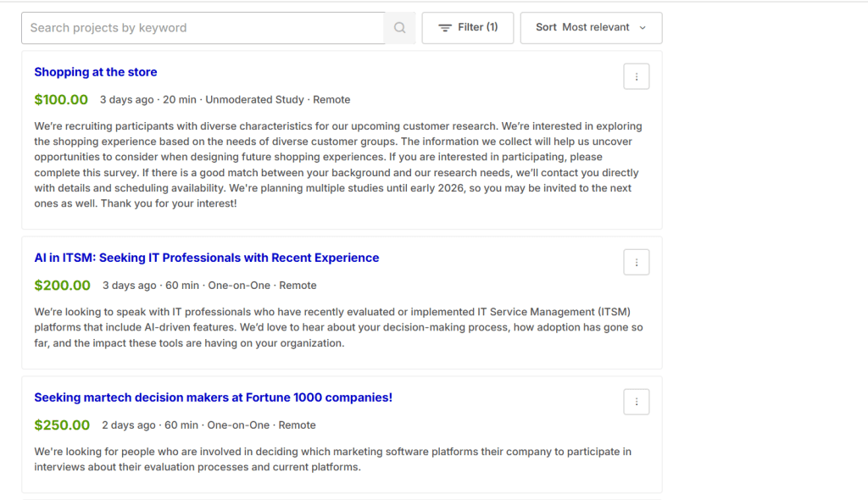Click the filter funnel icon

(x=444, y=26)
